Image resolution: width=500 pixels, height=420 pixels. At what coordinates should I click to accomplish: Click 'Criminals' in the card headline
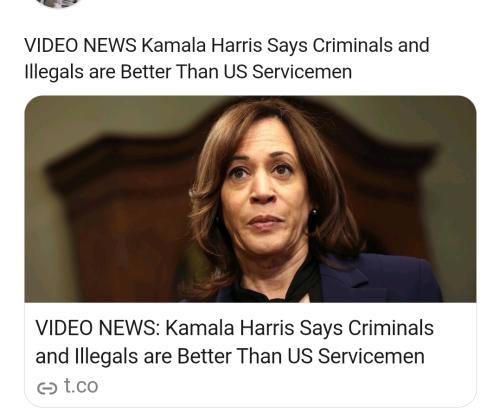tap(391, 328)
